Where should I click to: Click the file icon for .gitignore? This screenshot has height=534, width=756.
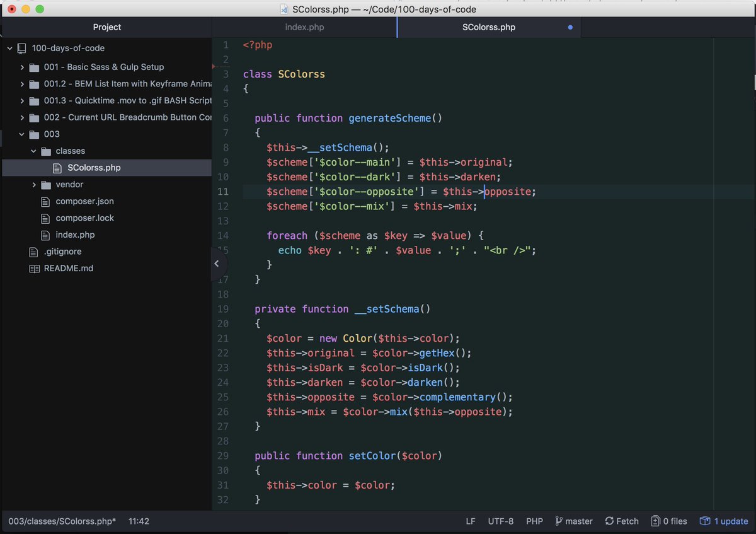(x=34, y=252)
